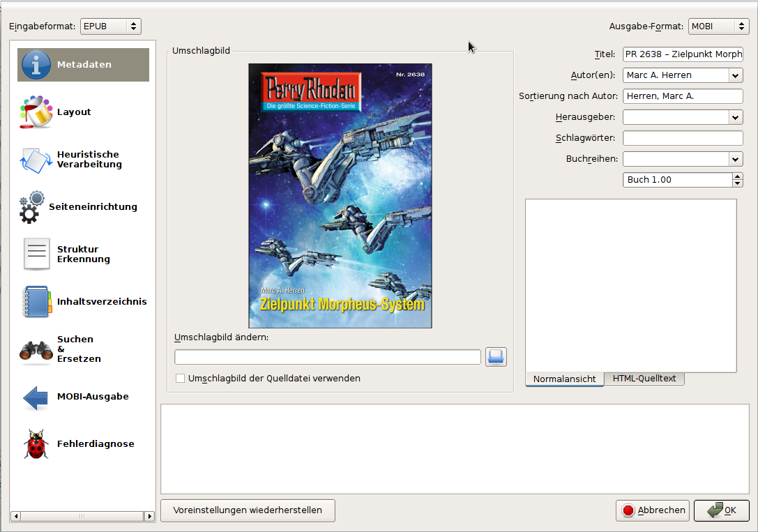Click the Fehlerdiagnose ladybug icon
Viewport: 758px width, 532px height.
[x=36, y=444]
